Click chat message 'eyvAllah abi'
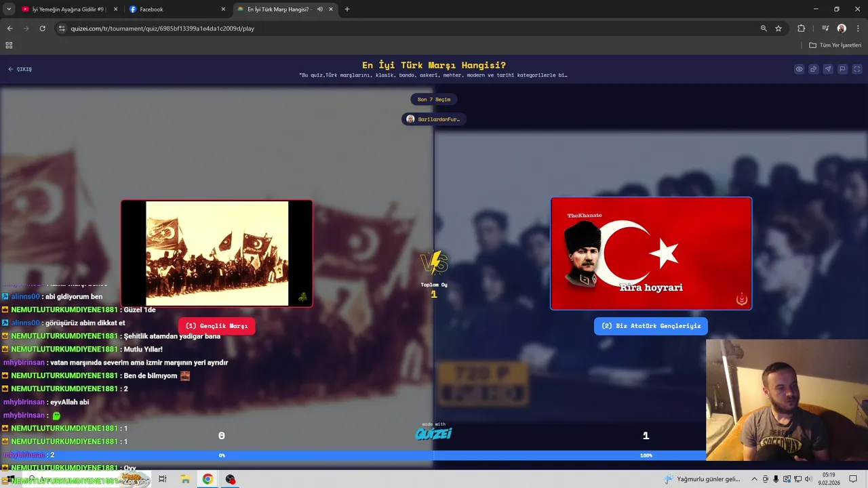The image size is (868, 488). 70,403
